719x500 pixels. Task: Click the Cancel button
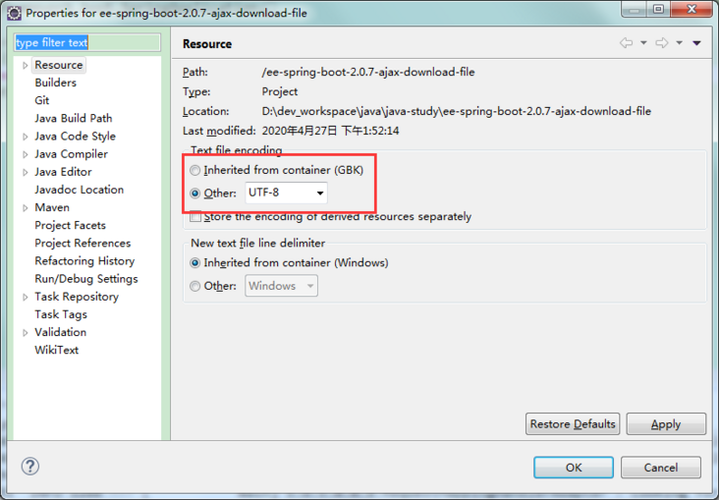point(661,467)
